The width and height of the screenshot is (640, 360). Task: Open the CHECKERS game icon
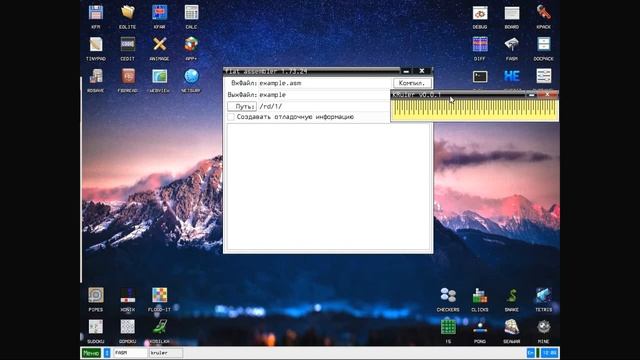pyautogui.click(x=448, y=296)
